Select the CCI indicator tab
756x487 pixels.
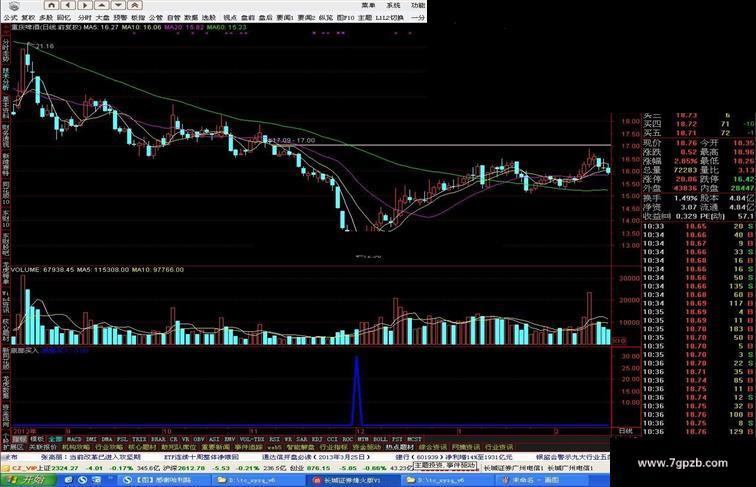click(332, 439)
